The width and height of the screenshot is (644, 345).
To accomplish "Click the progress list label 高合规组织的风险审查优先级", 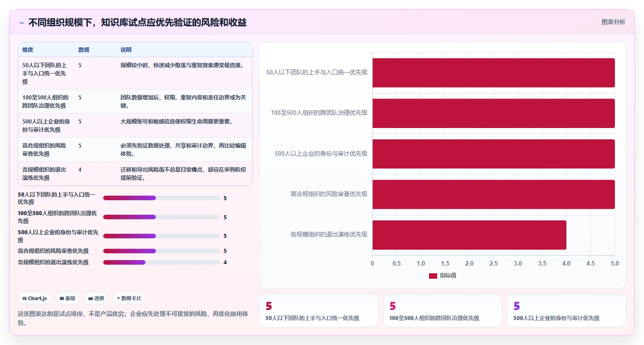I will (53, 251).
